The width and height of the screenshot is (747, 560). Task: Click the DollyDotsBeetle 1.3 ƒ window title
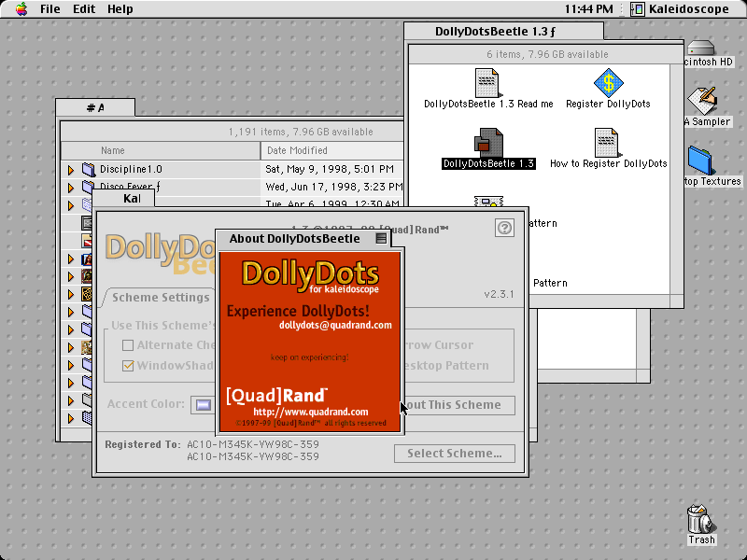click(495, 32)
